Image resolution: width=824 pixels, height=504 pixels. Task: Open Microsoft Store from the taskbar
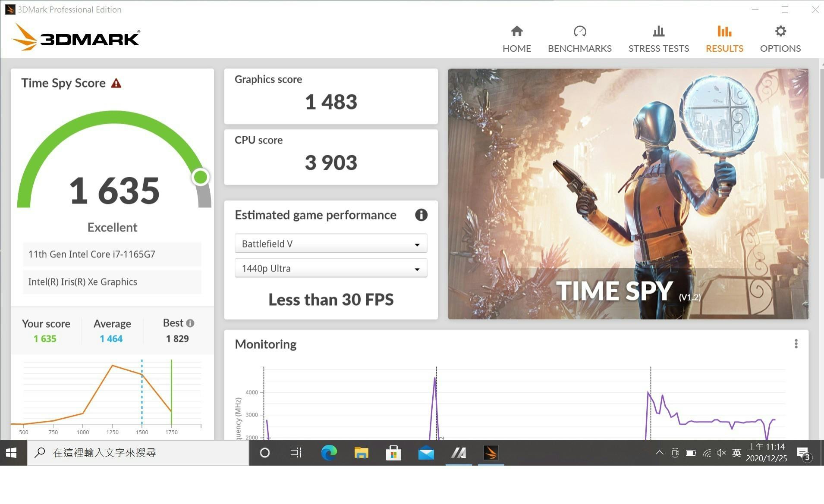pyautogui.click(x=393, y=453)
